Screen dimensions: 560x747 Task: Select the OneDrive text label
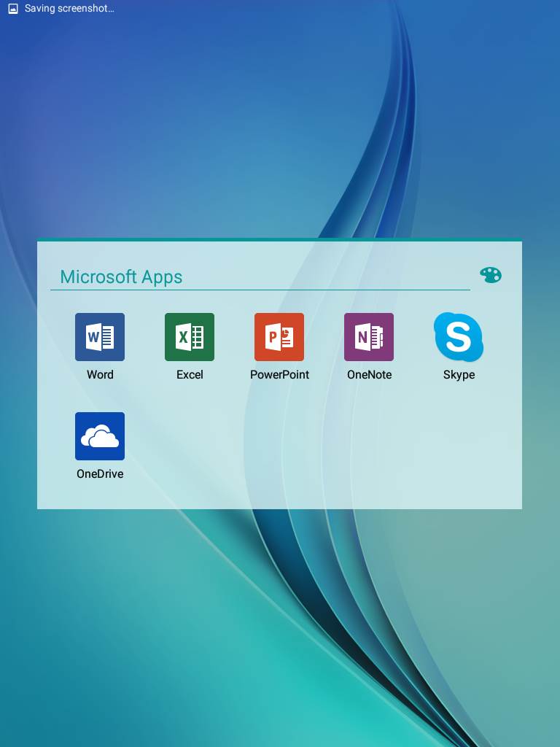coord(100,474)
